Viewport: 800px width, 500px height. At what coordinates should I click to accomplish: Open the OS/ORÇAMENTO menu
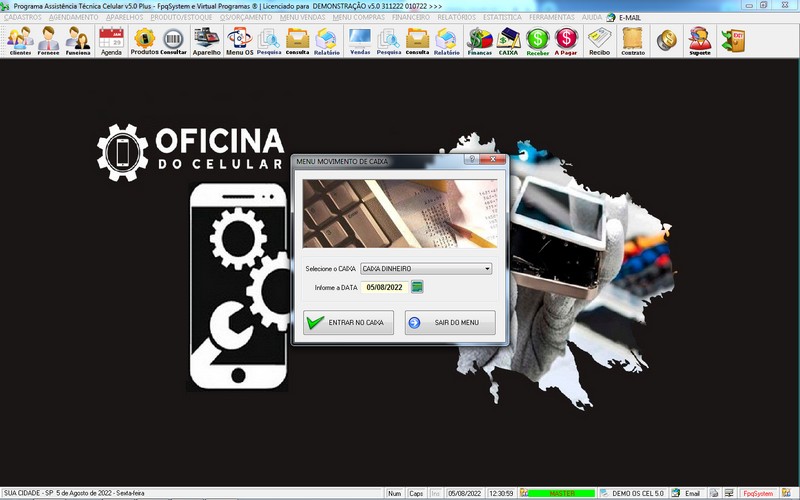pyautogui.click(x=246, y=17)
